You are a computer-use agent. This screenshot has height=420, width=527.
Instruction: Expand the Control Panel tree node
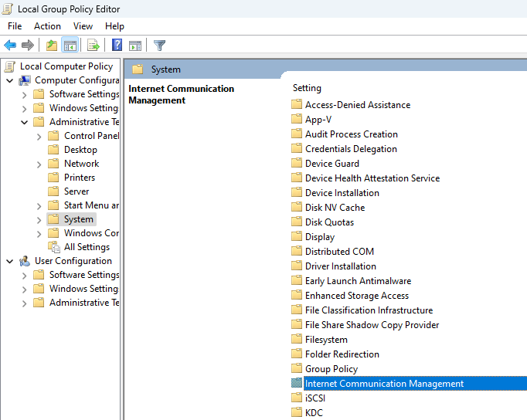tap(39, 137)
